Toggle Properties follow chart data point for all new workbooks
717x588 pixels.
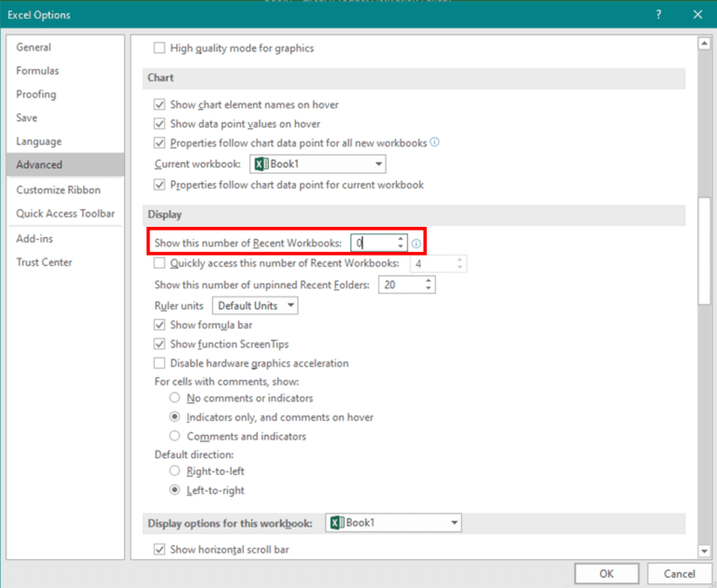(159, 143)
